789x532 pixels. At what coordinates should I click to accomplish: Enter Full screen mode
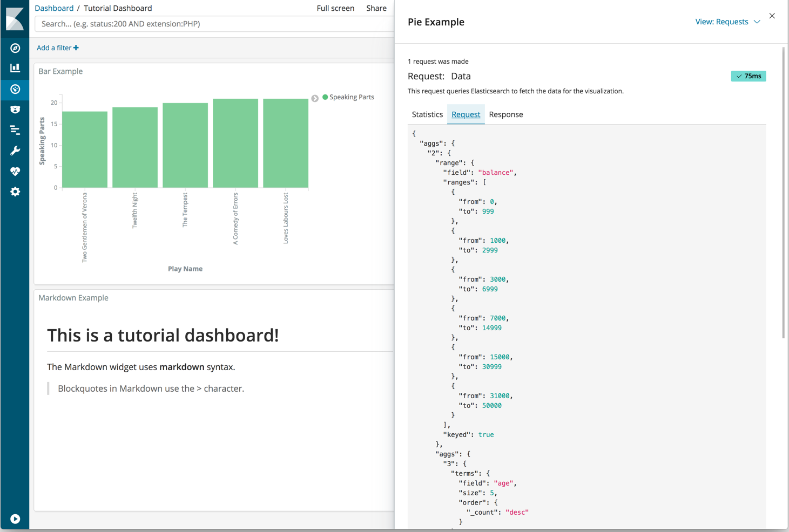click(x=335, y=8)
